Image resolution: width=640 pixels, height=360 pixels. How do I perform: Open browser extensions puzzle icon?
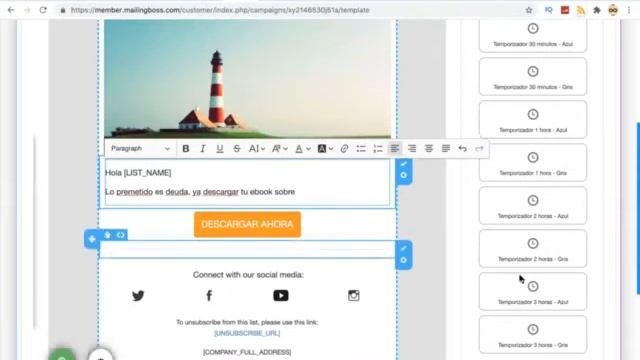click(x=597, y=10)
